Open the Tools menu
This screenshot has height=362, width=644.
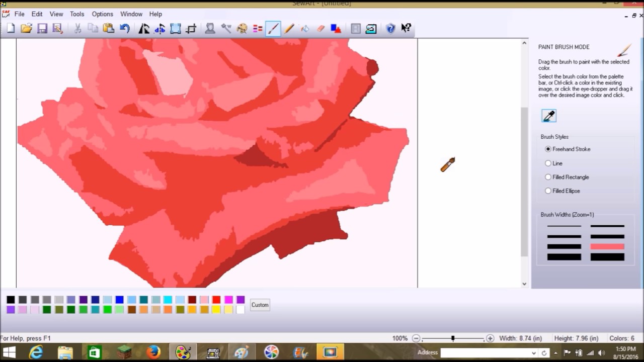(77, 14)
